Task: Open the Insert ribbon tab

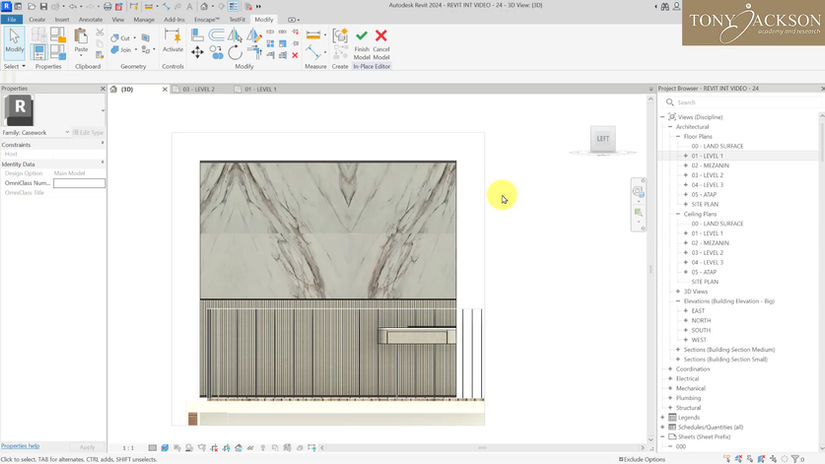Action: coord(62,19)
